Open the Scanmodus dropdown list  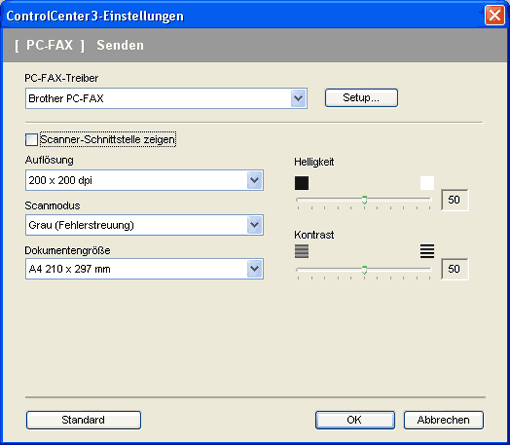pos(255,225)
